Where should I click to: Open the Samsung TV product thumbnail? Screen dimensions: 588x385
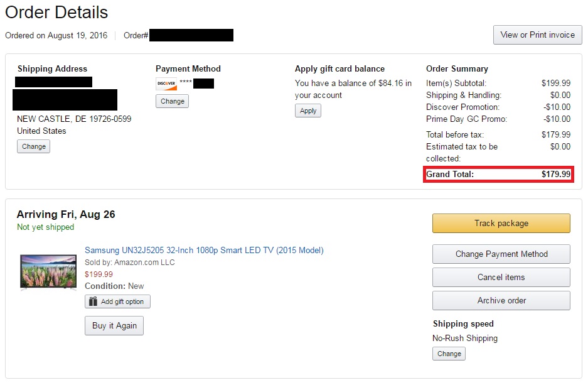[x=48, y=271]
